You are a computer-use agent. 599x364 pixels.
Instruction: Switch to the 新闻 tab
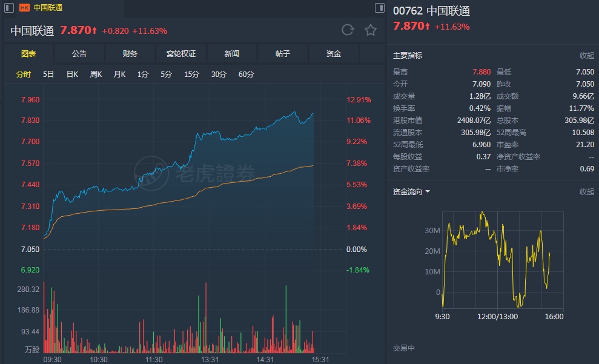(232, 54)
